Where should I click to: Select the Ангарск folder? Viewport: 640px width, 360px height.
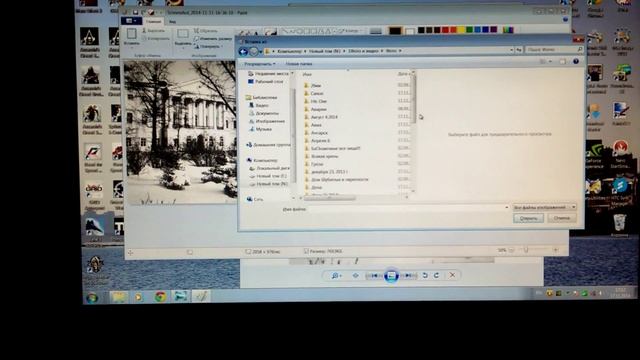[316, 133]
